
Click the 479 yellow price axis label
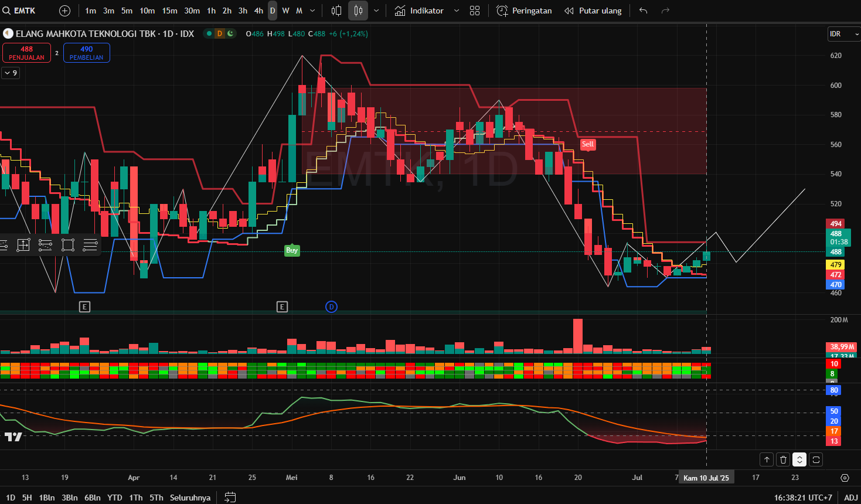836,265
